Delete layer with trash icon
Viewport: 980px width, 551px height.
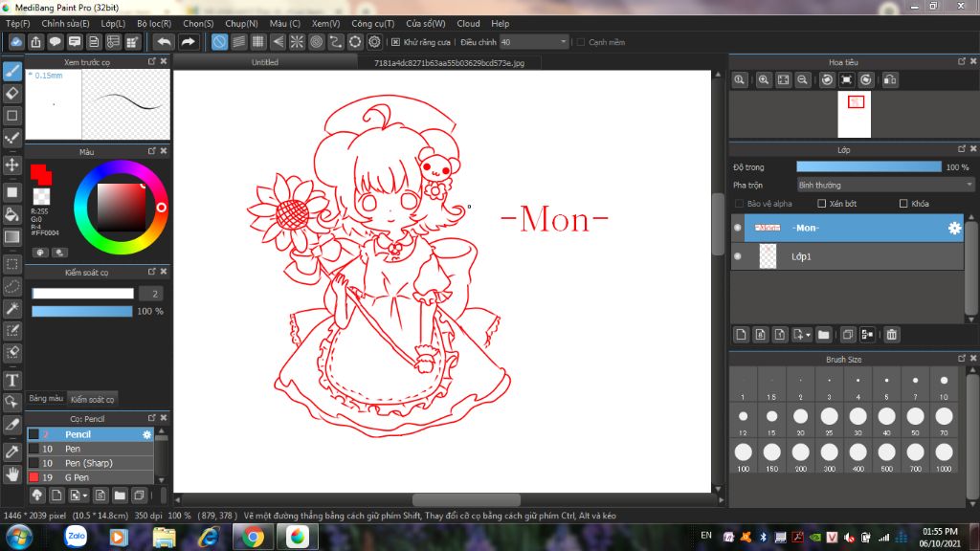(x=892, y=335)
